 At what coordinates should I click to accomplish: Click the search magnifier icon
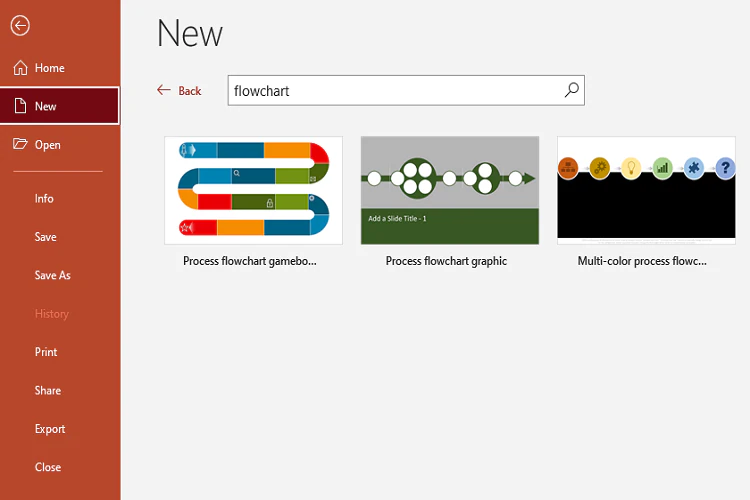tap(571, 90)
